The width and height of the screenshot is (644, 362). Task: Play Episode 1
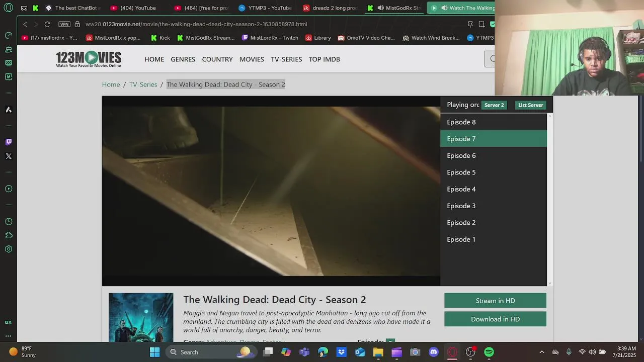point(494,239)
